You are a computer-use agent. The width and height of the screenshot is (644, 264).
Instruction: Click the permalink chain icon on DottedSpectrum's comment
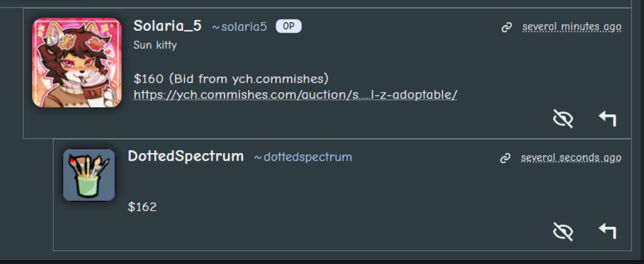[505, 159]
